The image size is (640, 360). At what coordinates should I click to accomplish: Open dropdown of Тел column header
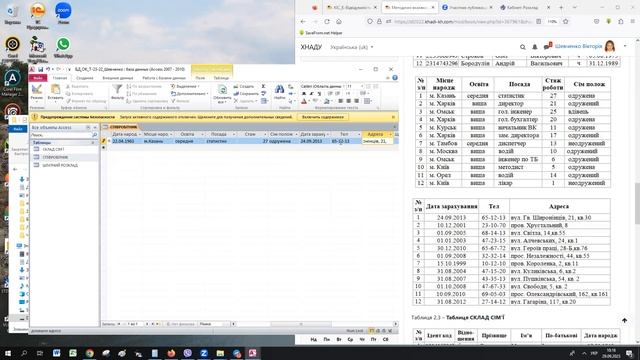359,134
